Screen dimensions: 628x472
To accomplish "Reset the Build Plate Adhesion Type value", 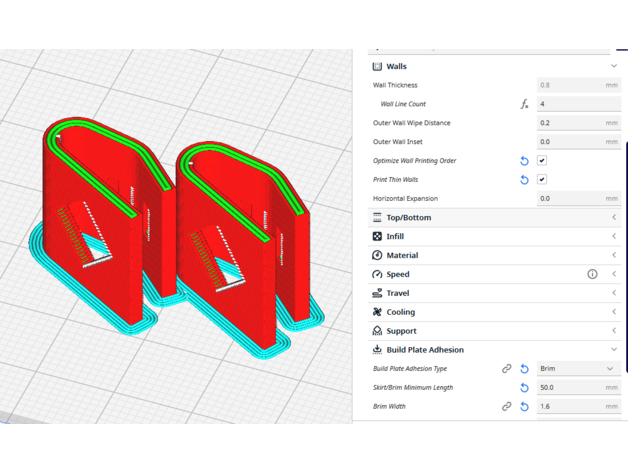I will point(524,369).
